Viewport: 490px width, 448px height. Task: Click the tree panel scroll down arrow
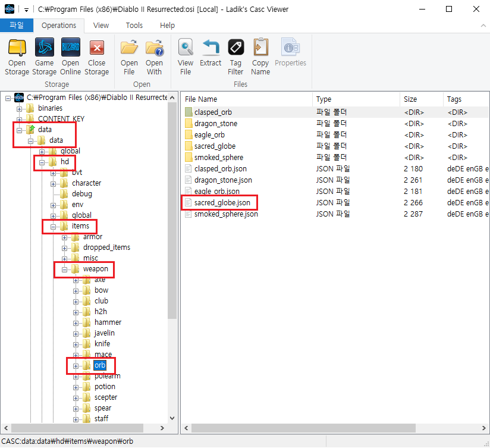[x=172, y=418]
